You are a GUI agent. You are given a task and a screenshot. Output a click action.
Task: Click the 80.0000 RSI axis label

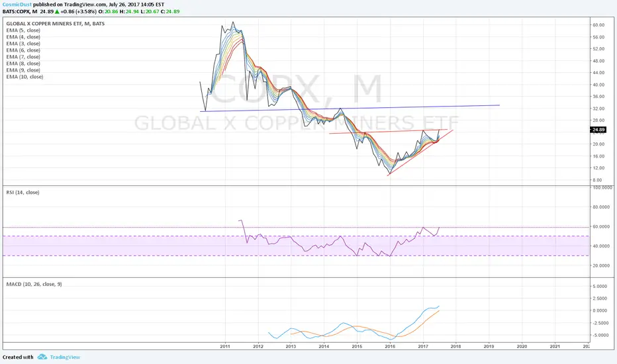[x=602, y=207]
